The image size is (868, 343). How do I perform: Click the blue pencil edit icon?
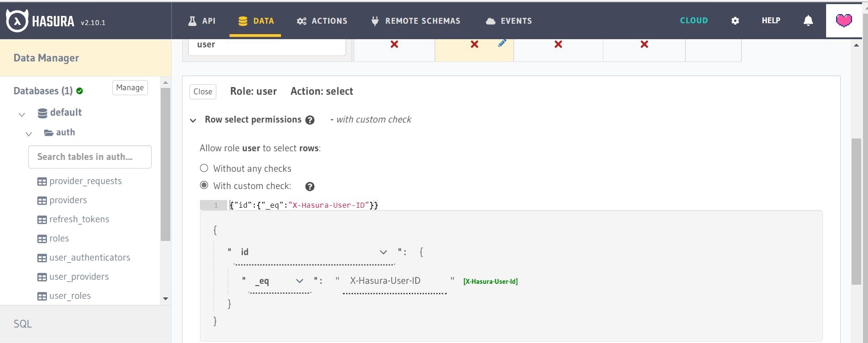(x=502, y=43)
